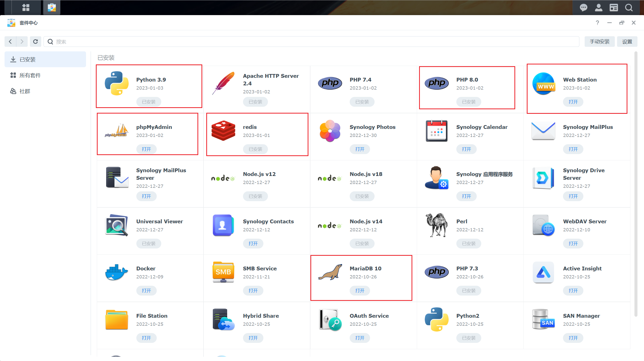The height and width of the screenshot is (361, 644).
Task: Click the Node.js v18 title text
Action: (x=366, y=174)
